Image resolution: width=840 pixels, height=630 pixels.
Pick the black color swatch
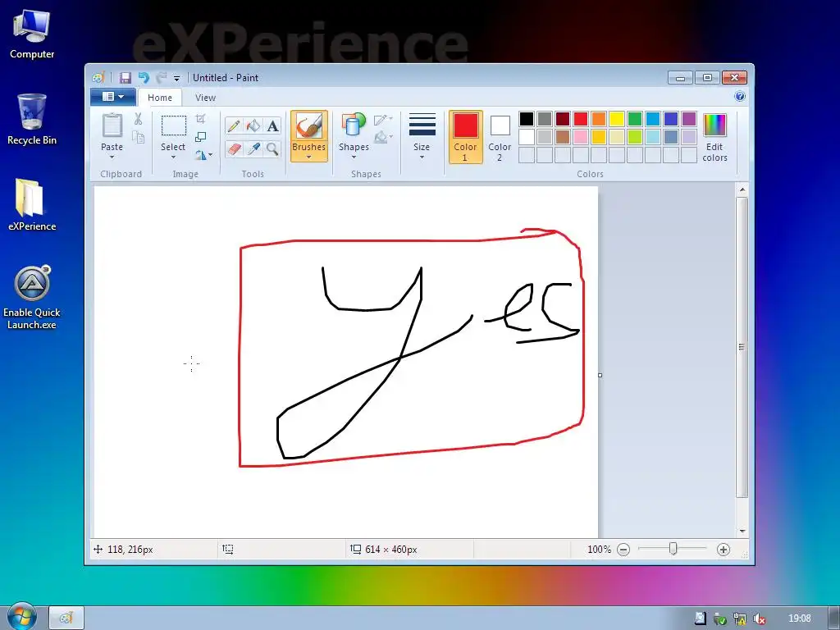pyautogui.click(x=527, y=119)
